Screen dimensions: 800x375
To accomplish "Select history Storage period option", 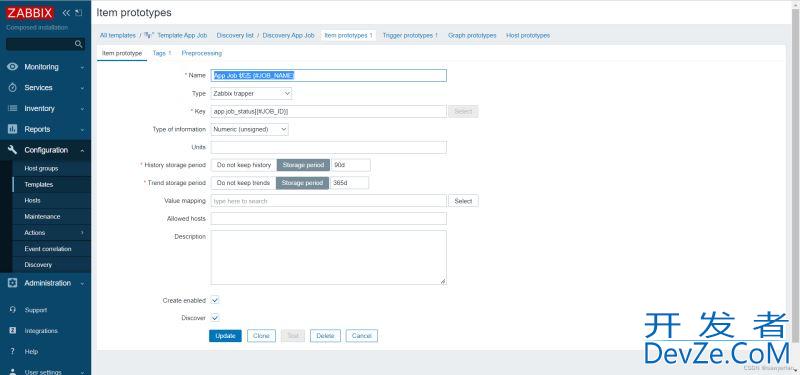I will [x=303, y=165].
